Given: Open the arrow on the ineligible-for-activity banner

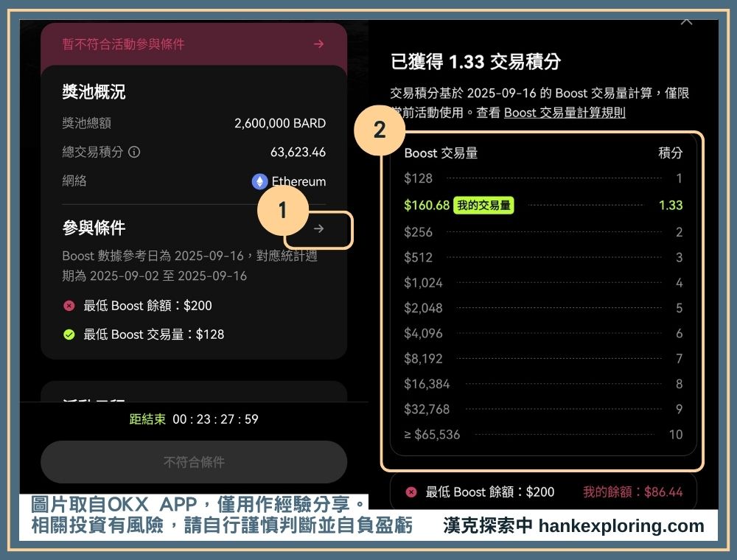Looking at the screenshot, I should coord(318,43).
